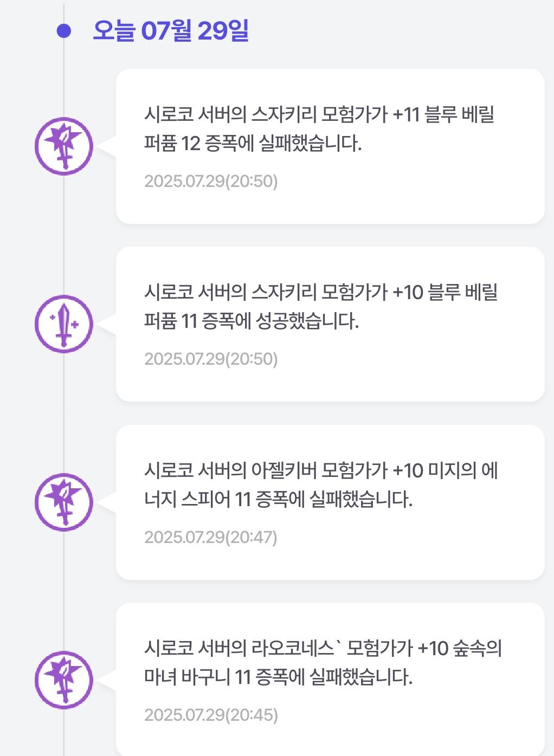This screenshot has height=756, width=554.
Task: Click the failed-amplification icon at 20:50
Action: [x=64, y=146]
